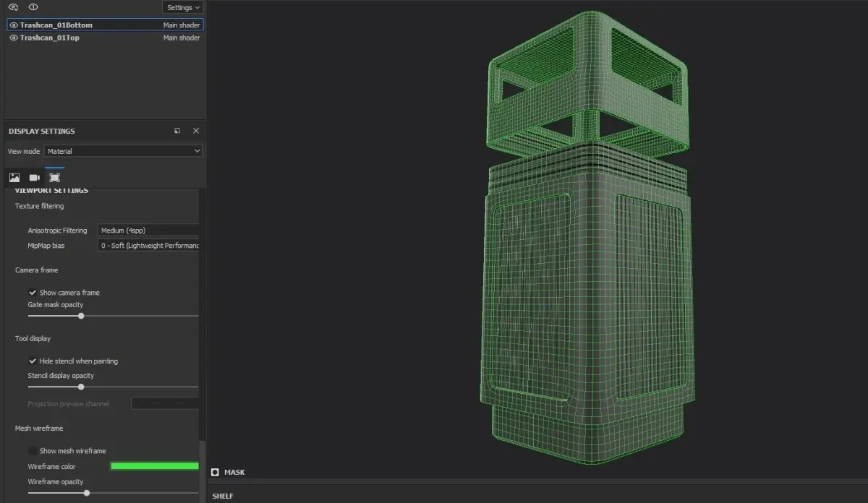Open the MipMap bias dropdown
Image resolution: width=868 pixels, height=503 pixels.
148,245
